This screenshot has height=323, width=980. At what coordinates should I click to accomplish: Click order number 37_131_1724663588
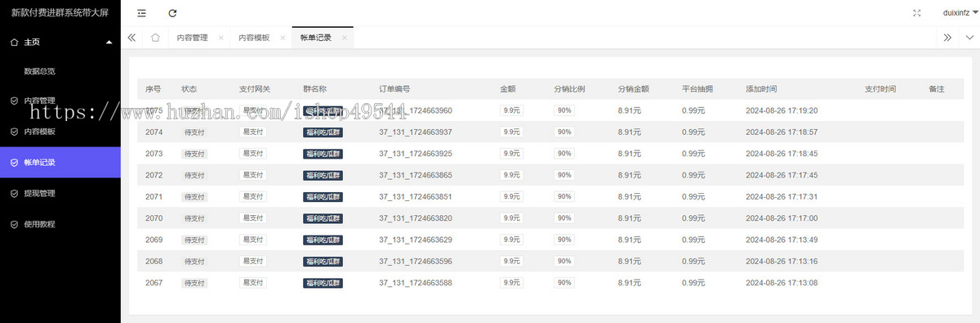pos(416,282)
